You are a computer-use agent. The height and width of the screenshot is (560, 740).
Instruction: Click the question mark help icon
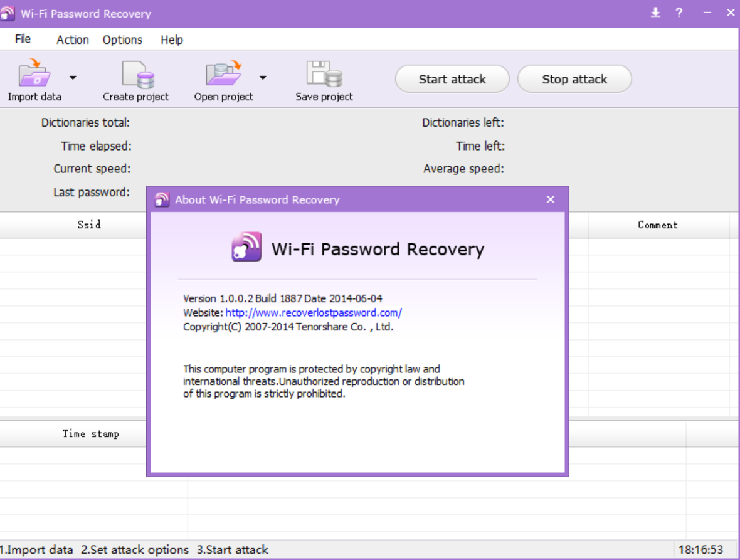[679, 13]
